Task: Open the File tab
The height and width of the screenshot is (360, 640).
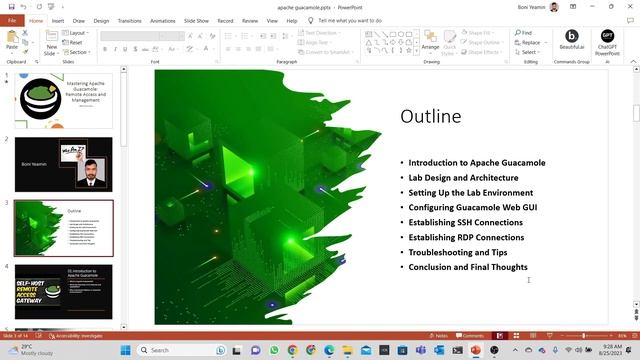Action: click(x=12, y=20)
